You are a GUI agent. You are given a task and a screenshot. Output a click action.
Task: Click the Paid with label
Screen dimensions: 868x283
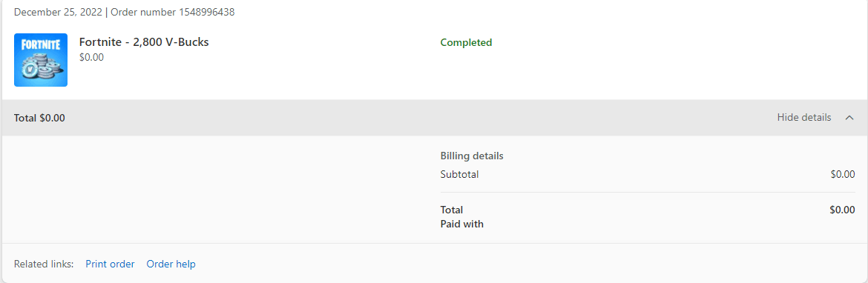click(x=461, y=224)
